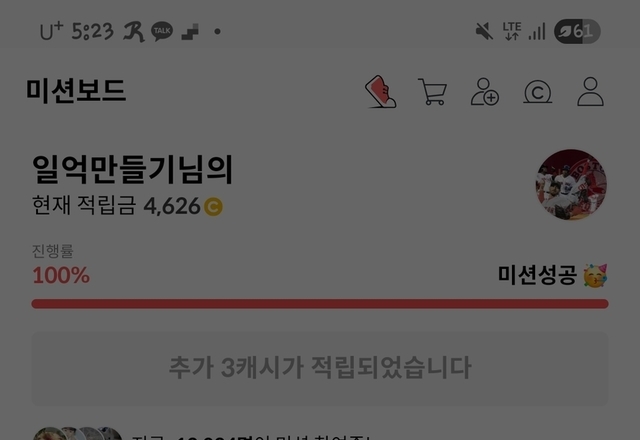Viewport: 640px width, 440px height.
Task: Tap the gold coin beside 4,626
Action: tap(213, 207)
